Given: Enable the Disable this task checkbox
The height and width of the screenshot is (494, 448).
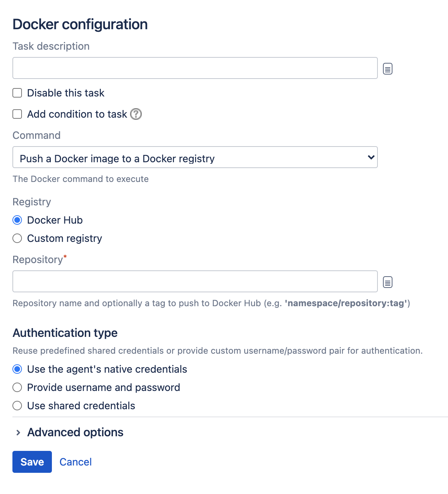Looking at the screenshot, I should click(x=17, y=93).
